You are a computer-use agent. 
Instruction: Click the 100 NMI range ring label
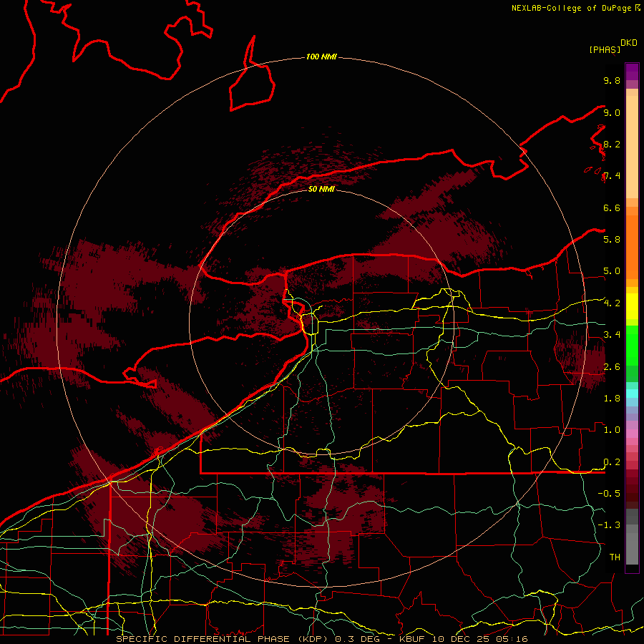pos(321,57)
